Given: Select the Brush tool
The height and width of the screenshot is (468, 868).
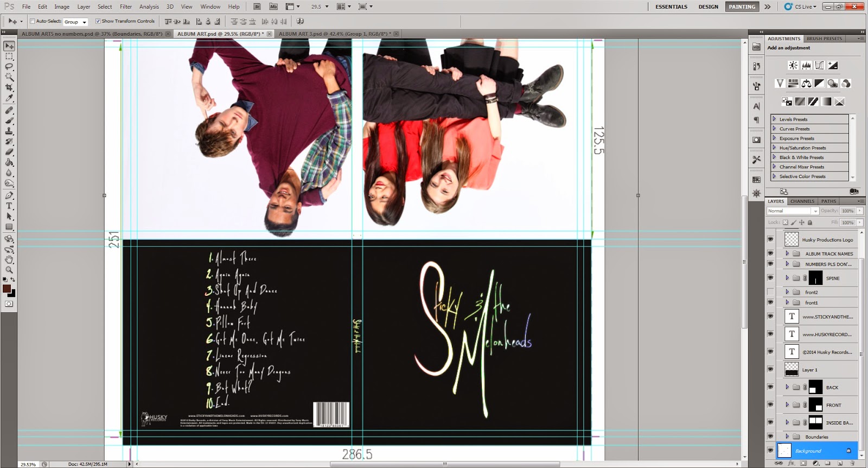Looking at the screenshot, I should (x=9, y=121).
